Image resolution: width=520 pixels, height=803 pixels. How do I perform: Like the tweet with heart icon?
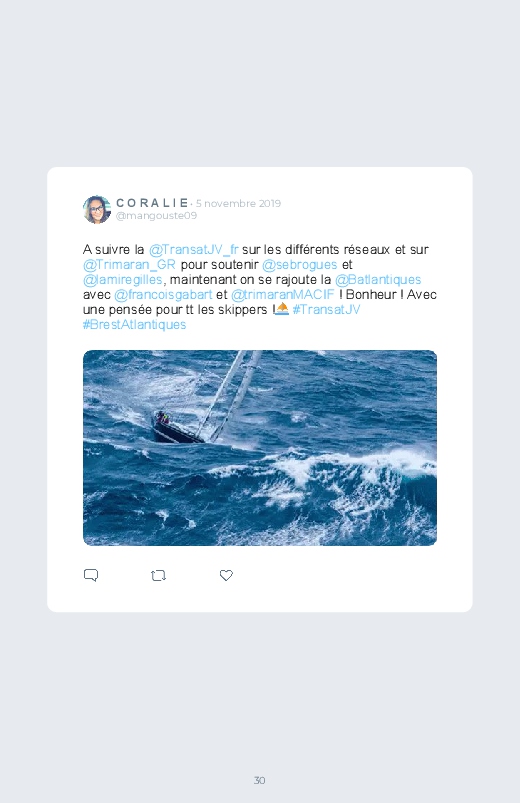(x=226, y=576)
